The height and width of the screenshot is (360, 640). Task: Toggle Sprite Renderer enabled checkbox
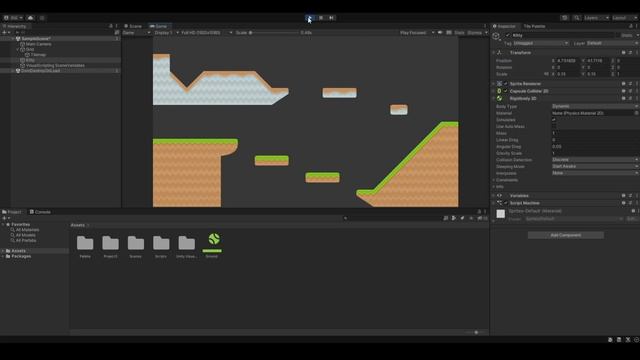[506, 84]
